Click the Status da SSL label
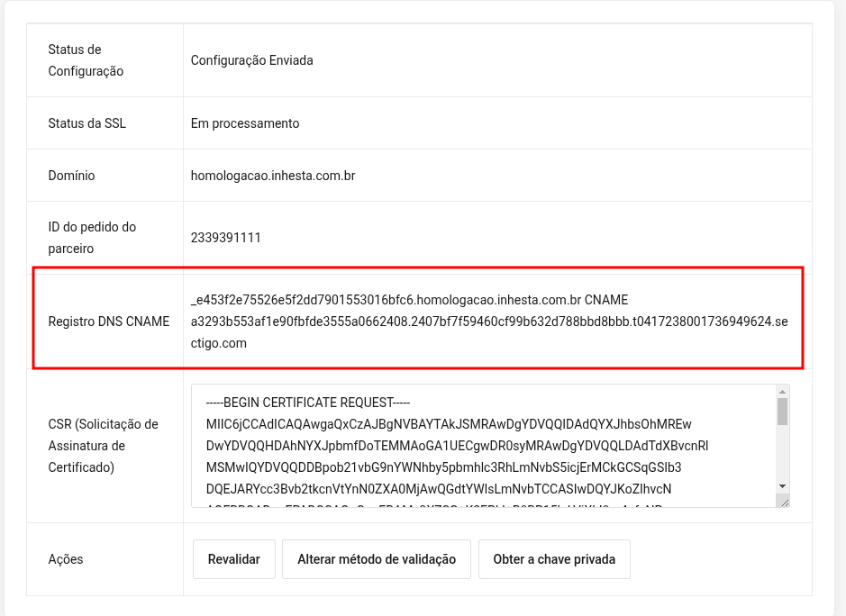 click(86, 123)
